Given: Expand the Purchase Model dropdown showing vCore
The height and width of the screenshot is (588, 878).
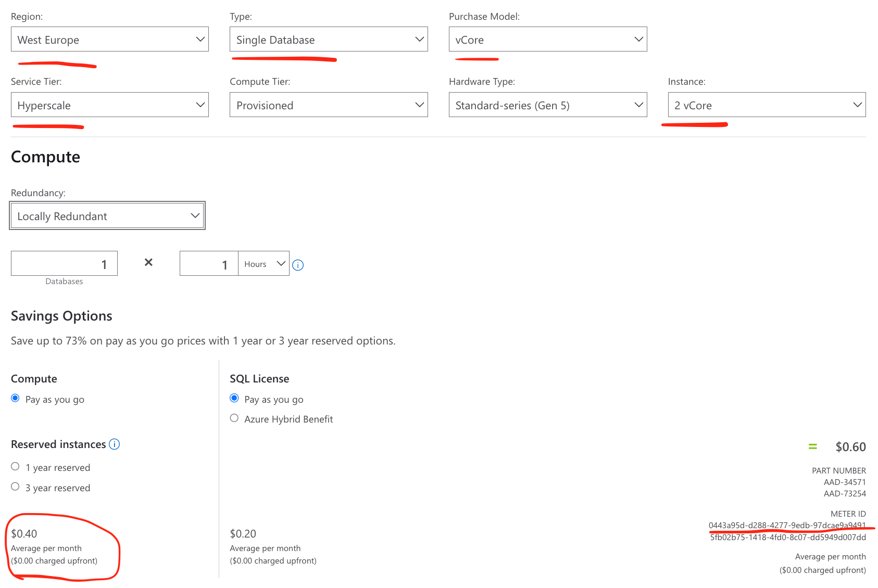Looking at the screenshot, I should coord(548,40).
